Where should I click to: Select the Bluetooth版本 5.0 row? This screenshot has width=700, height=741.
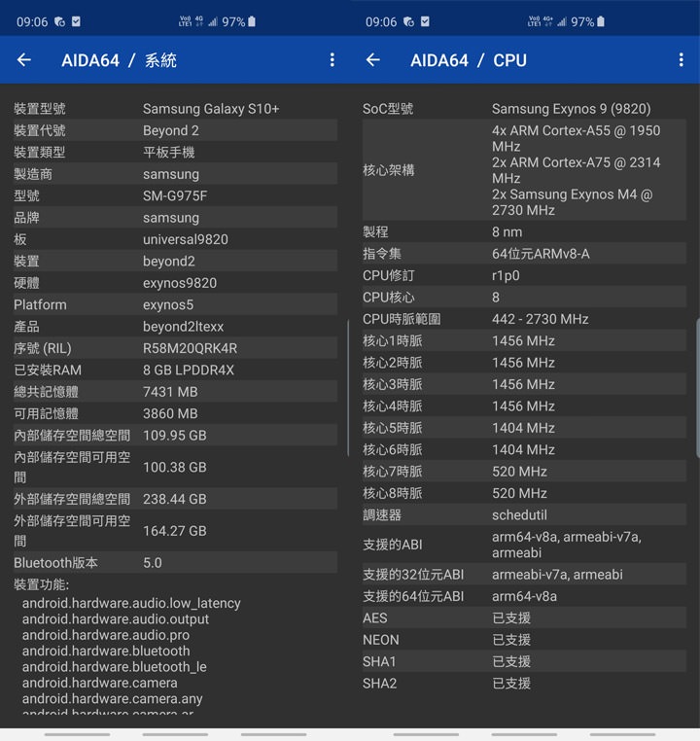[175, 562]
